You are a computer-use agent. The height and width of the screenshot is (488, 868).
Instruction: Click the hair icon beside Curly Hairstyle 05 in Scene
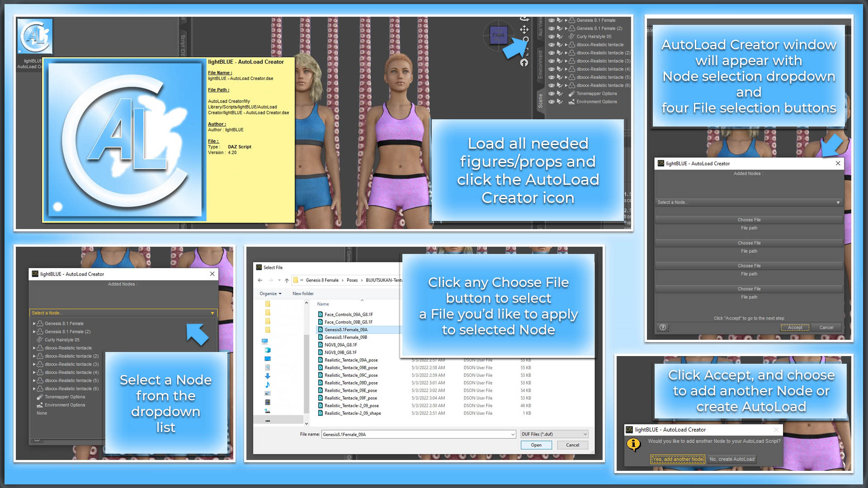tap(572, 37)
